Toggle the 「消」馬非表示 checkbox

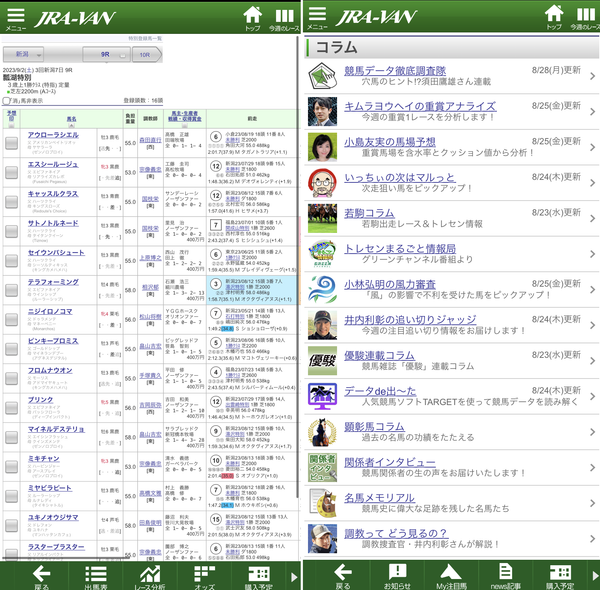tap(6, 101)
